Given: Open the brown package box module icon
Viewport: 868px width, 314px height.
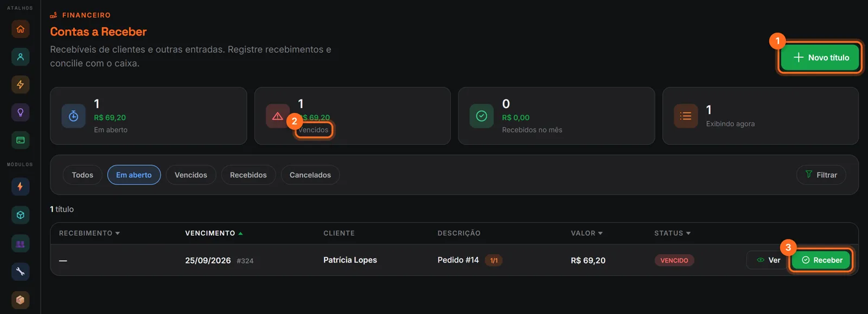Looking at the screenshot, I should pos(20,300).
